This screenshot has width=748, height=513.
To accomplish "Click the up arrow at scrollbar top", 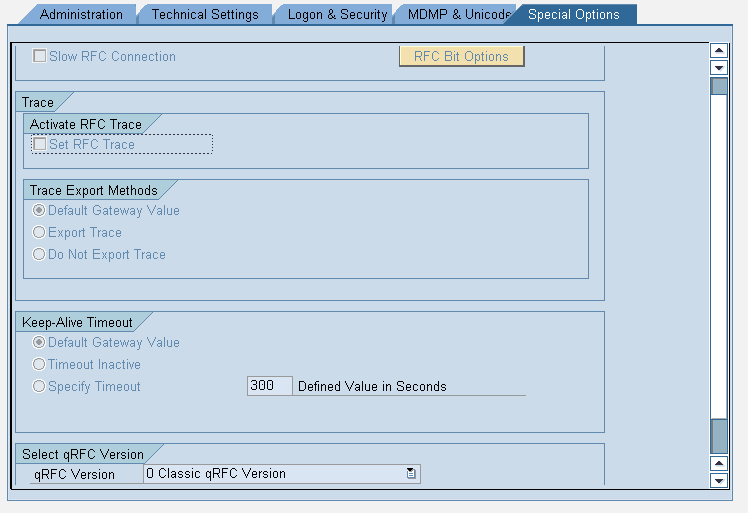I will pos(717,51).
